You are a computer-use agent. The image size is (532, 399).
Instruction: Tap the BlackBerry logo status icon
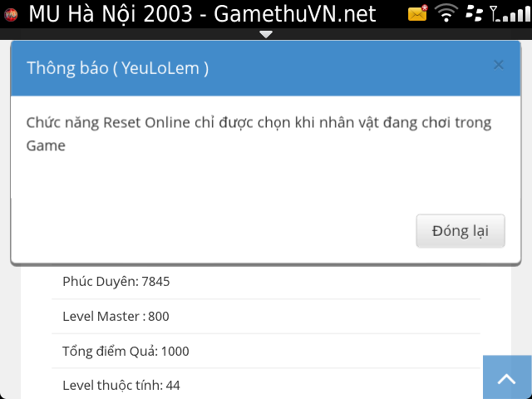click(x=475, y=13)
